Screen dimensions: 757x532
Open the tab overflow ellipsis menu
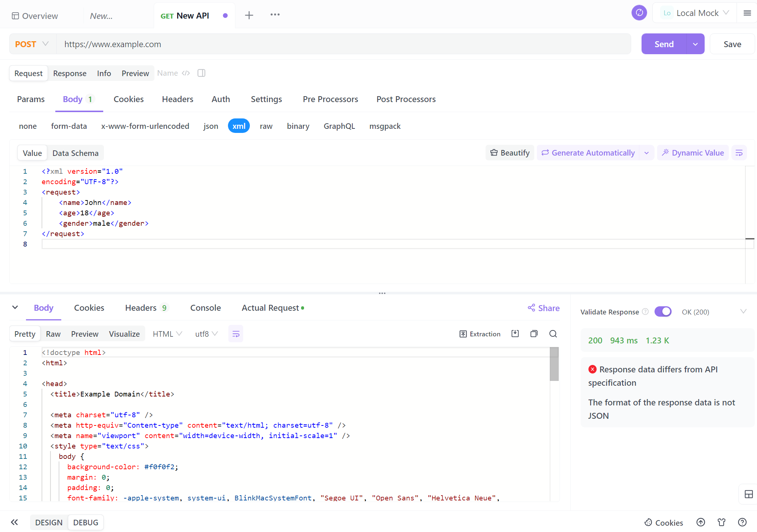click(275, 15)
